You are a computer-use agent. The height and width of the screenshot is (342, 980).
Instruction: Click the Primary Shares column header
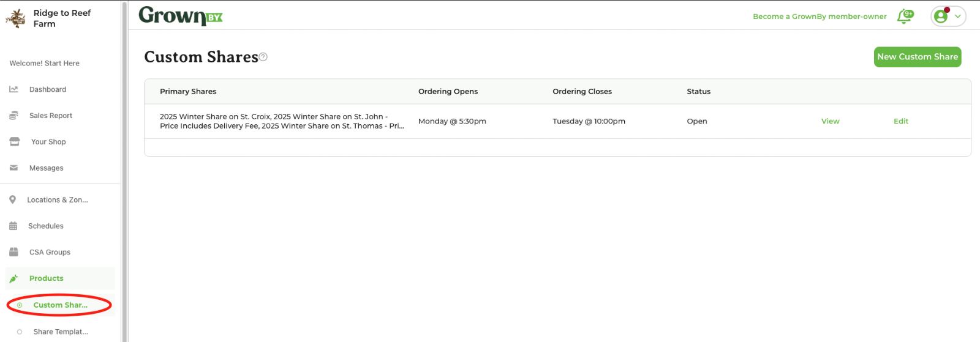coord(188,92)
